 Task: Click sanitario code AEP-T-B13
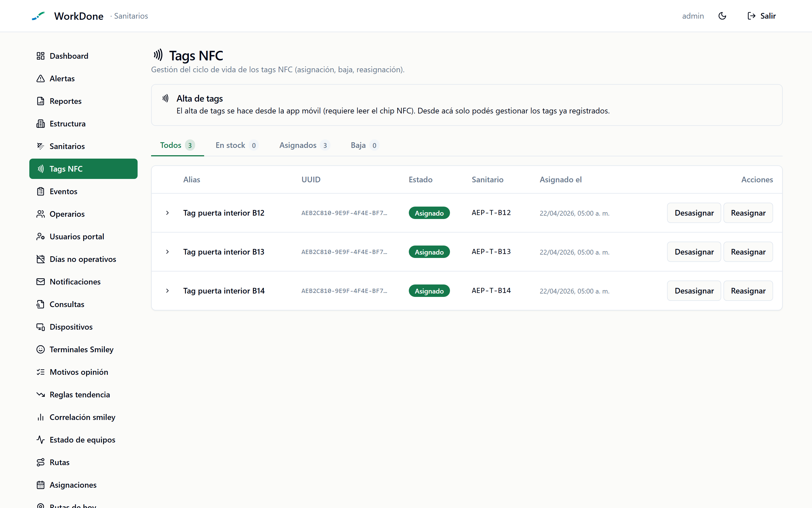[x=491, y=252]
